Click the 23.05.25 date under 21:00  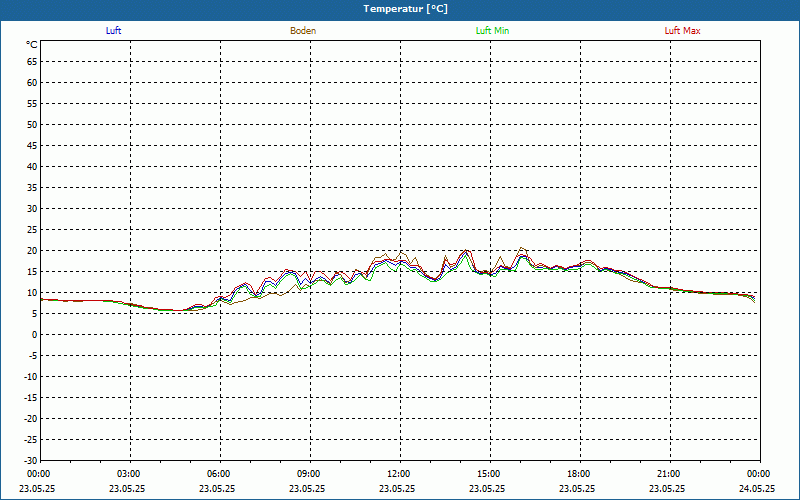pos(667,488)
